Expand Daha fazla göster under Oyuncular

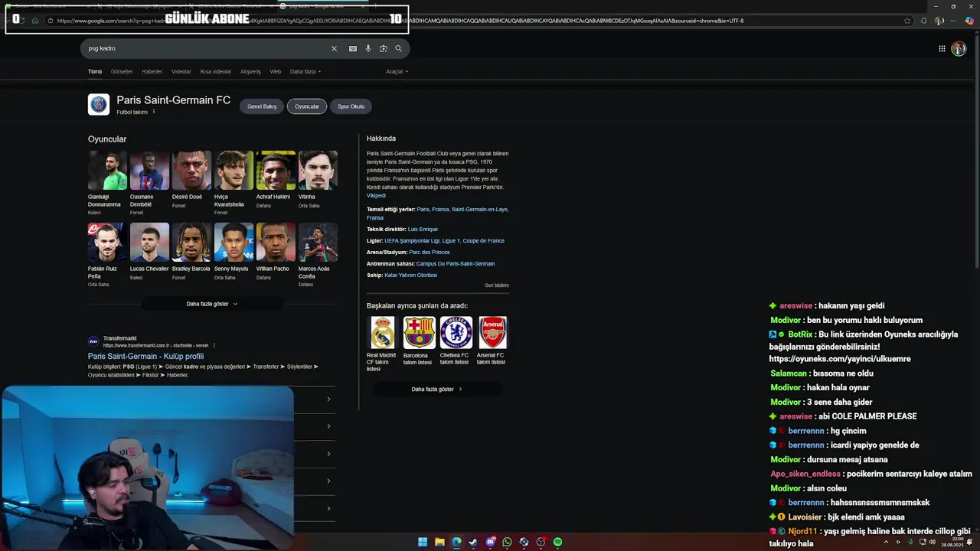[x=212, y=304]
